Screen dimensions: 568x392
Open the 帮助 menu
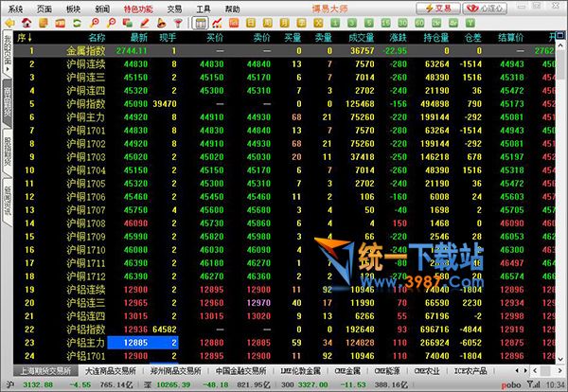232,9
